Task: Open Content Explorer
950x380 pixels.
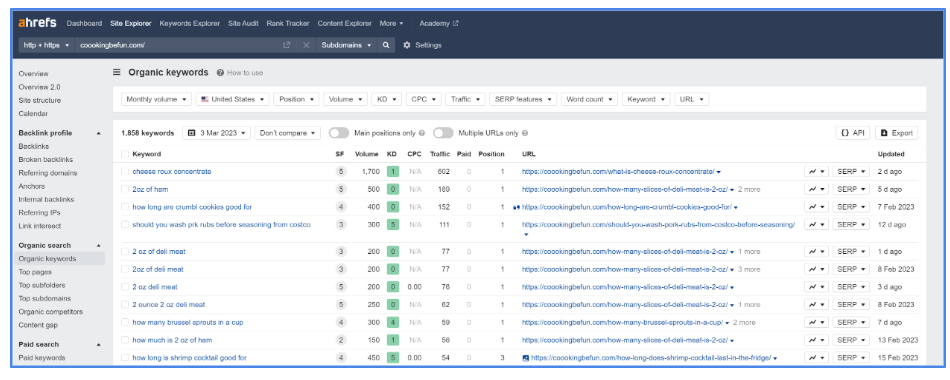Action: tap(344, 23)
